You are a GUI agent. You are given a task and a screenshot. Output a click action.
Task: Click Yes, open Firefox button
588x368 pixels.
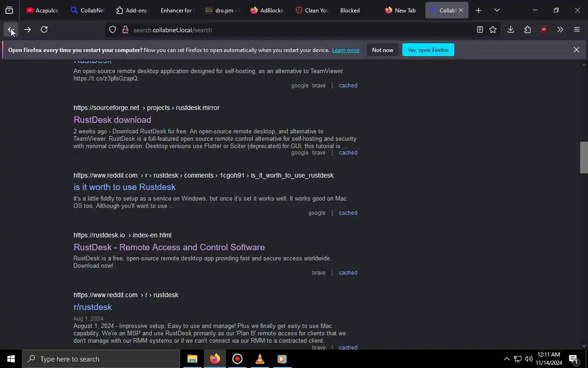pos(428,50)
